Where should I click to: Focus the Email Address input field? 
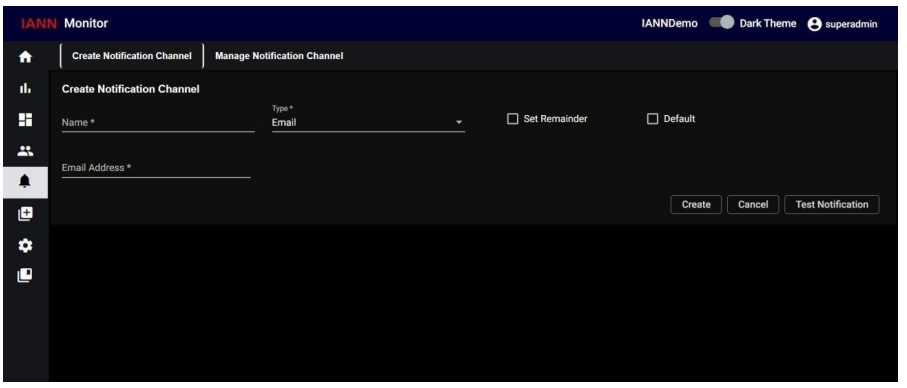pyautogui.click(x=156, y=168)
